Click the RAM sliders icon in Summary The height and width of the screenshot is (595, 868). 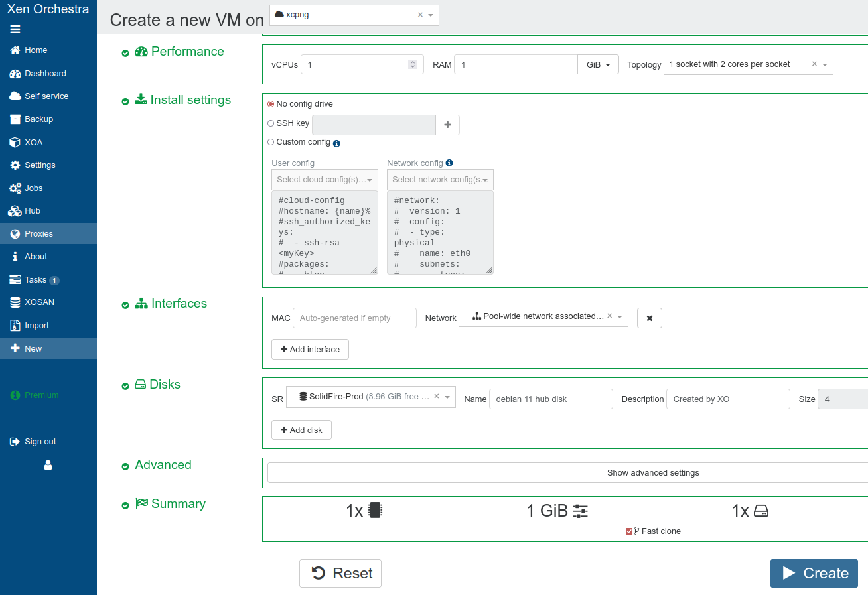581,511
